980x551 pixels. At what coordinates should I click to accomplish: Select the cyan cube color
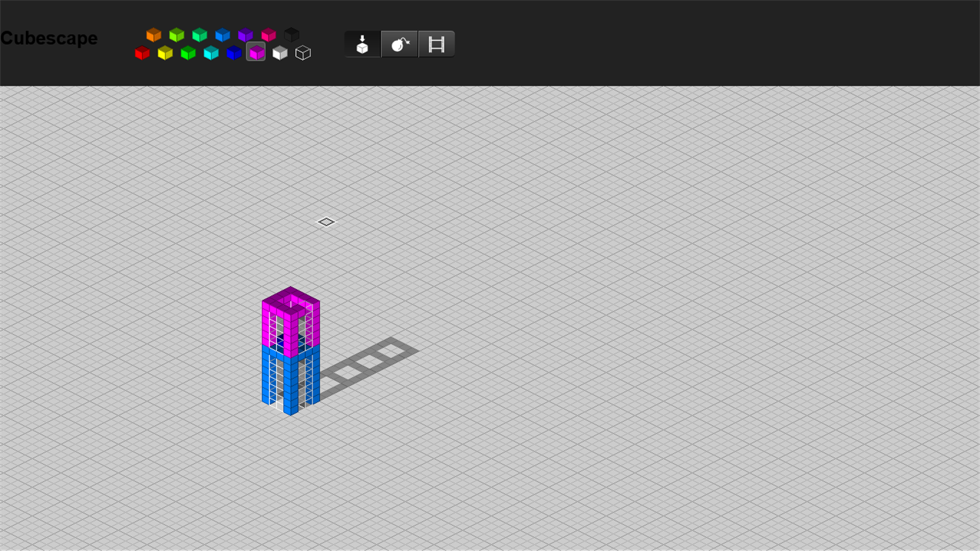pos(211,52)
